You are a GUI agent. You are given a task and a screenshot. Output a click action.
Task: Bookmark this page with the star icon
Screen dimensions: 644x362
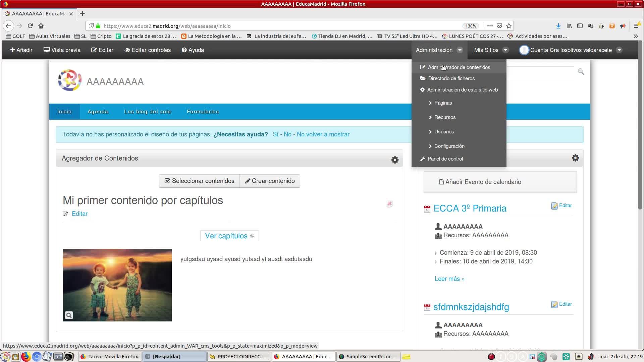click(509, 26)
